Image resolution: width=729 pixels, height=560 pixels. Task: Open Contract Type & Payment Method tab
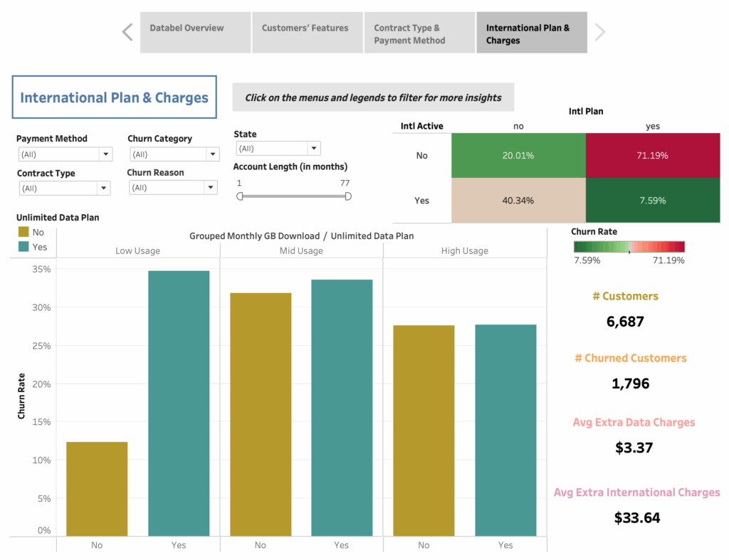[x=419, y=32]
